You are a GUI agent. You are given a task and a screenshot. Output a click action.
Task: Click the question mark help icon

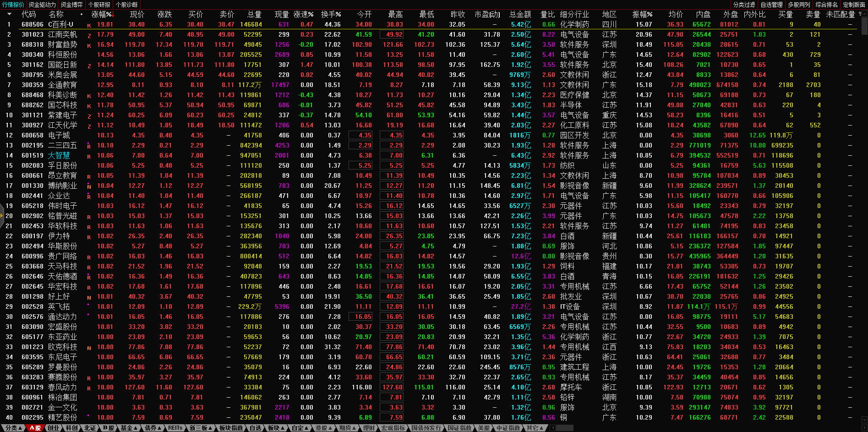coord(860,14)
